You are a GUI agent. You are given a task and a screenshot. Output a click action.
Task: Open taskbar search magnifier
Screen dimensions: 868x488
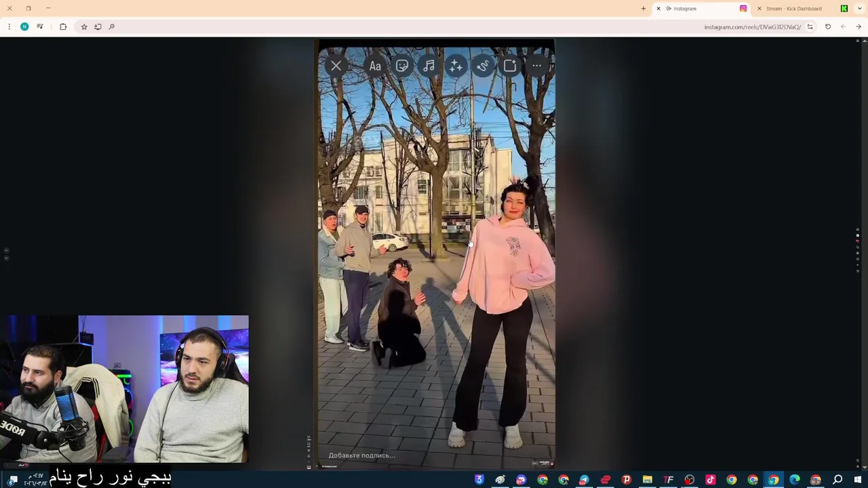tap(837, 480)
